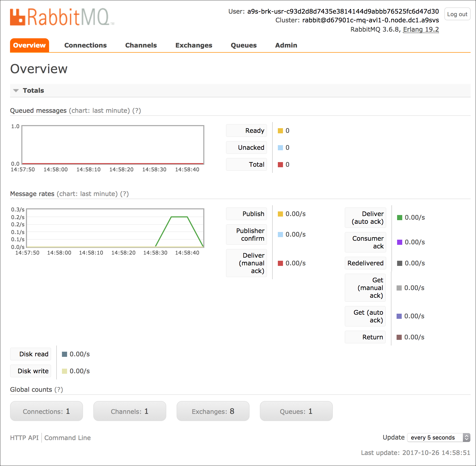Click the Redelivered label
The height and width of the screenshot is (466, 476).
pos(365,263)
